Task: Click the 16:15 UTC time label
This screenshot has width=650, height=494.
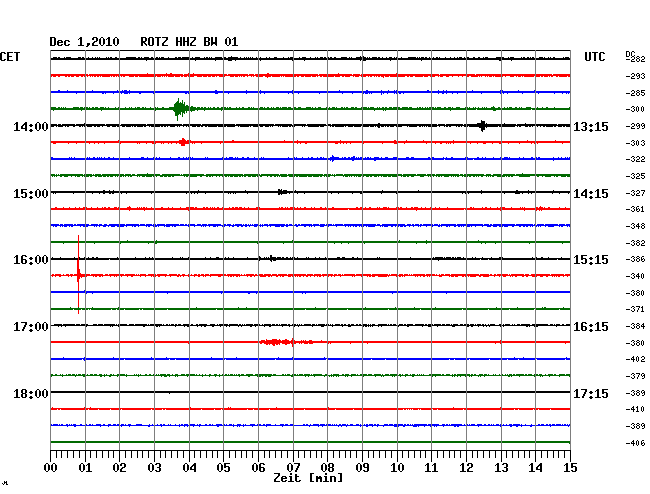Action: pos(591,327)
